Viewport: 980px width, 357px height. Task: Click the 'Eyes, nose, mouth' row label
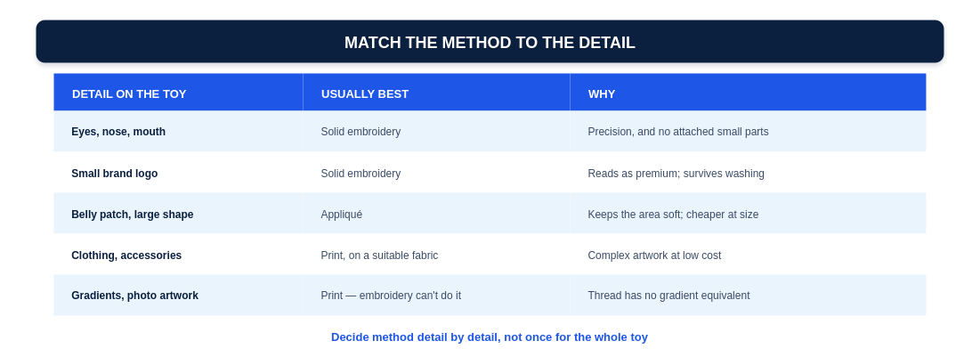118,131
